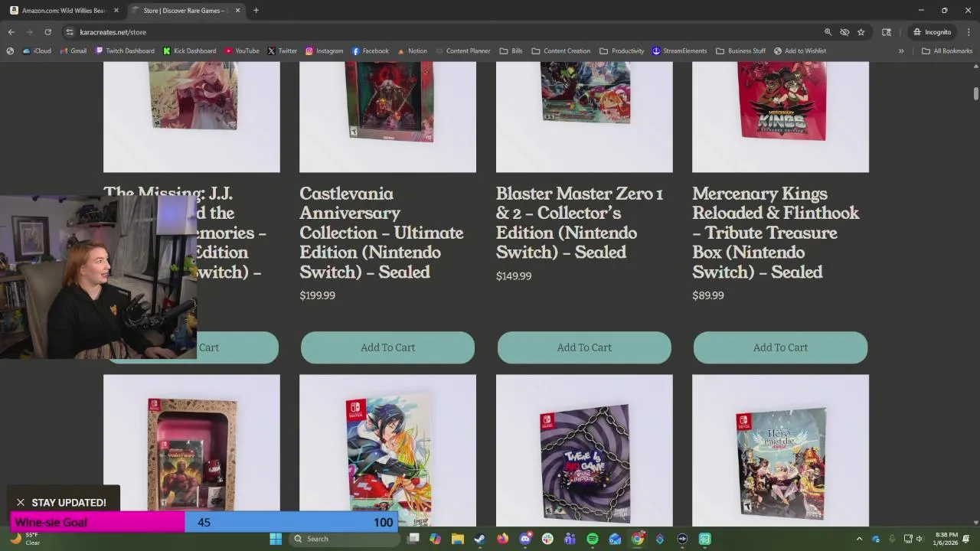View the There Is No Game cover image
Viewport: 980px width, 551px height.
pos(584,450)
